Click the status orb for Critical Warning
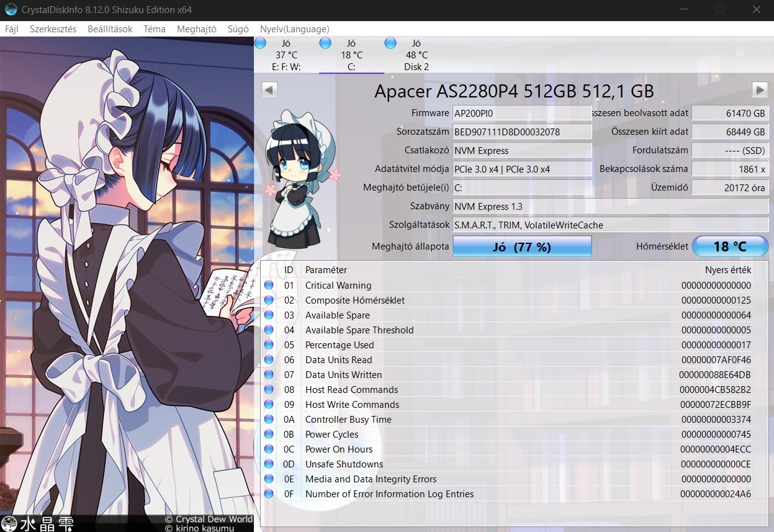This screenshot has width=774, height=532. pos(269,286)
